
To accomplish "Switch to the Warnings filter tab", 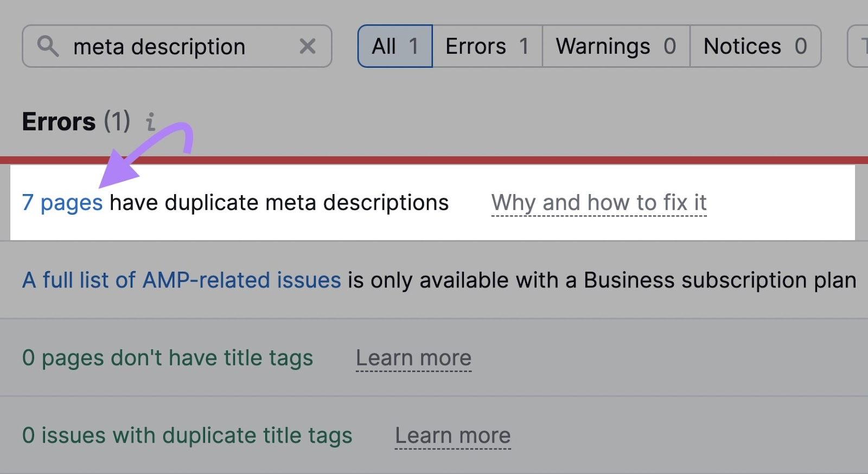I will (x=616, y=47).
